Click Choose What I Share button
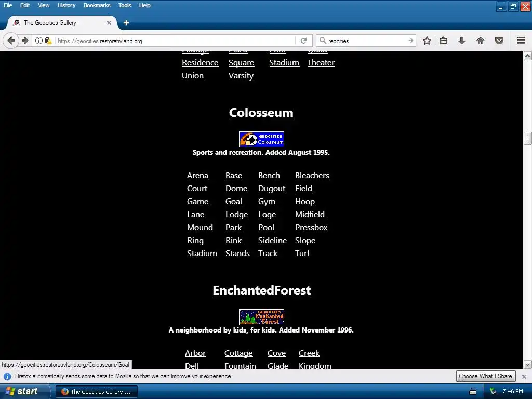Image resolution: width=532 pixels, height=399 pixels. (486, 376)
